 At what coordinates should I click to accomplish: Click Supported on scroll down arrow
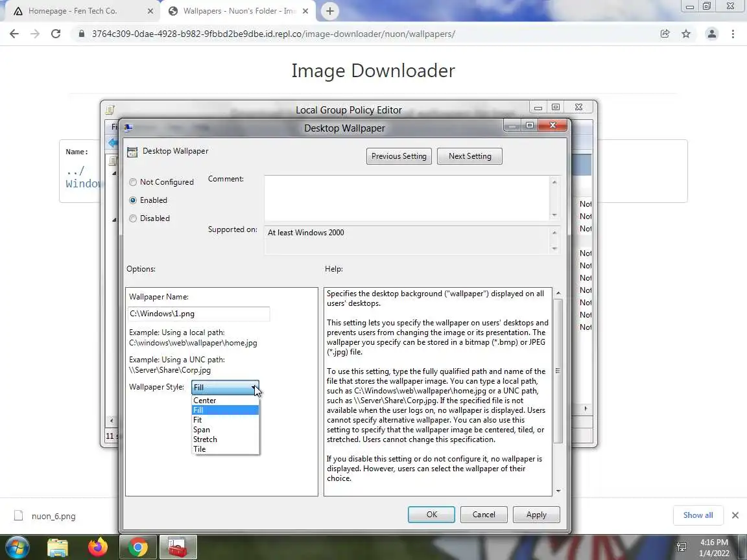(x=554, y=249)
